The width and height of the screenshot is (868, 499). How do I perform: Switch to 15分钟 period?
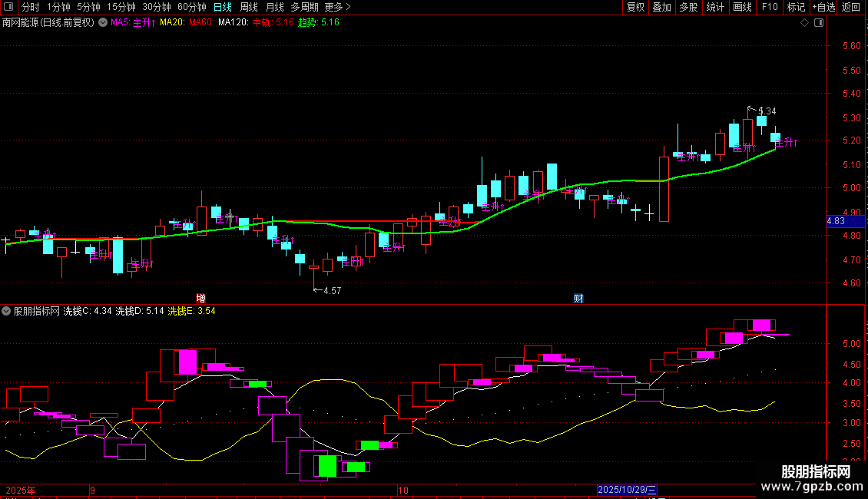[x=121, y=7]
